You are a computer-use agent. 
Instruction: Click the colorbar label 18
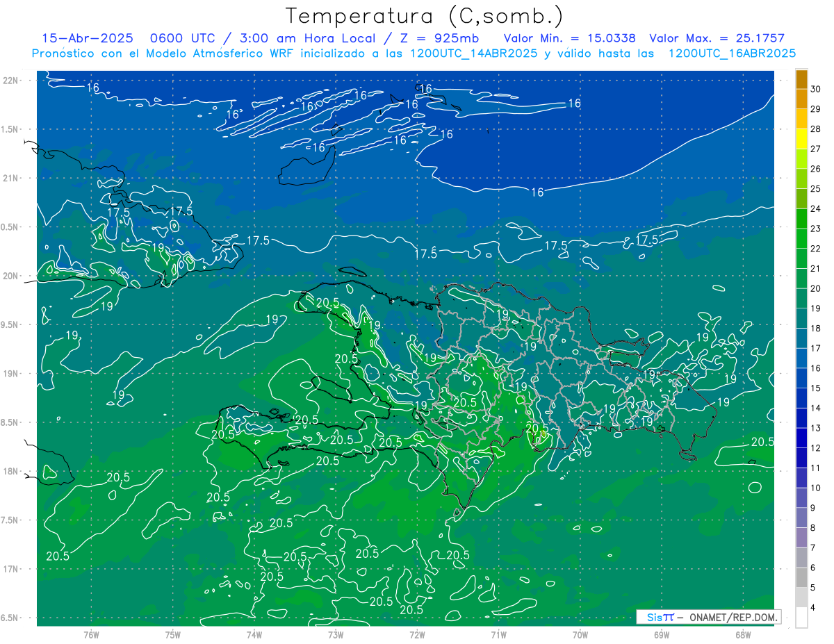coord(816,328)
